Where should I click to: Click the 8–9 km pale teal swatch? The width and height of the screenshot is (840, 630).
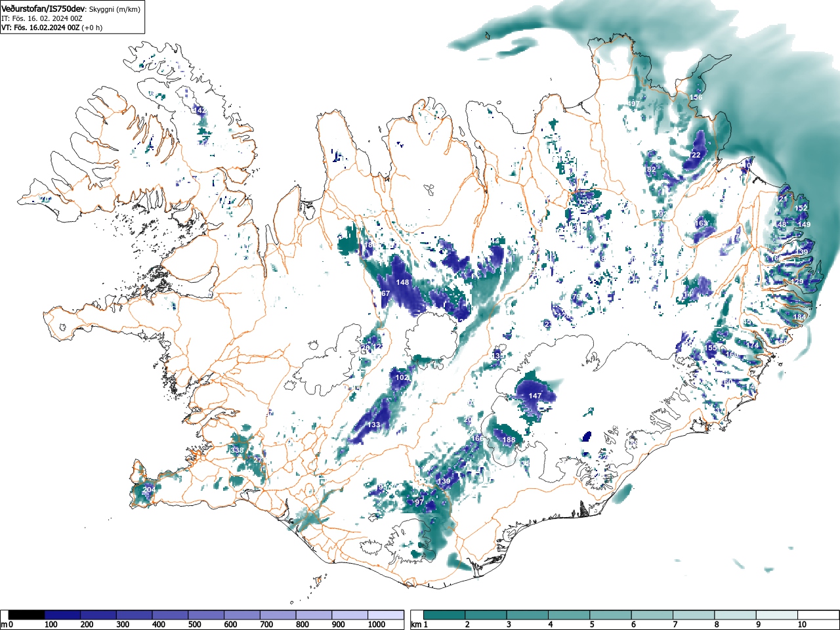pyautogui.click(x=736, y=615)
